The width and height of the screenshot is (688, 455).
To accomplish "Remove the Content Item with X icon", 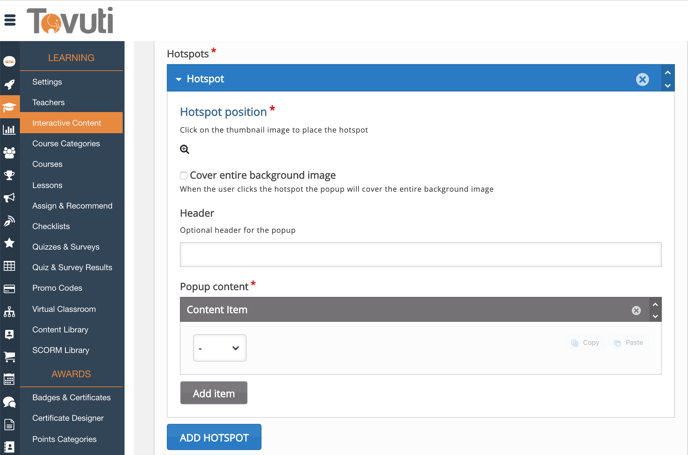I will click(x=636, y=310).
